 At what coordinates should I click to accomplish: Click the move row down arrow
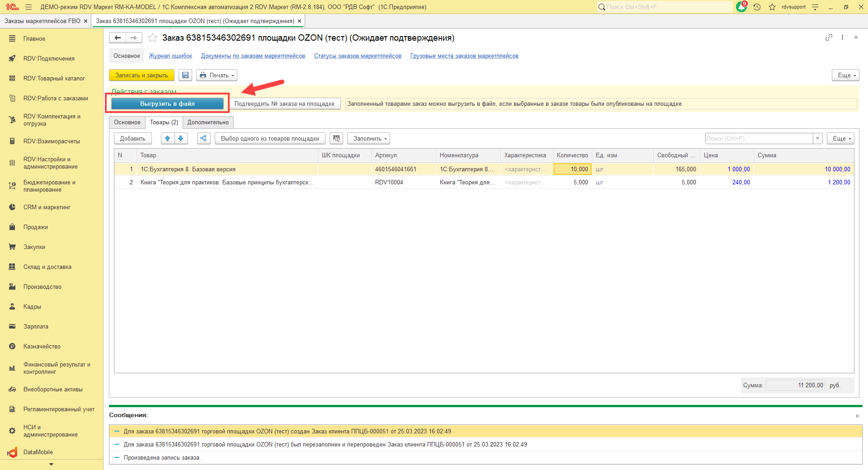coord(181,139)
